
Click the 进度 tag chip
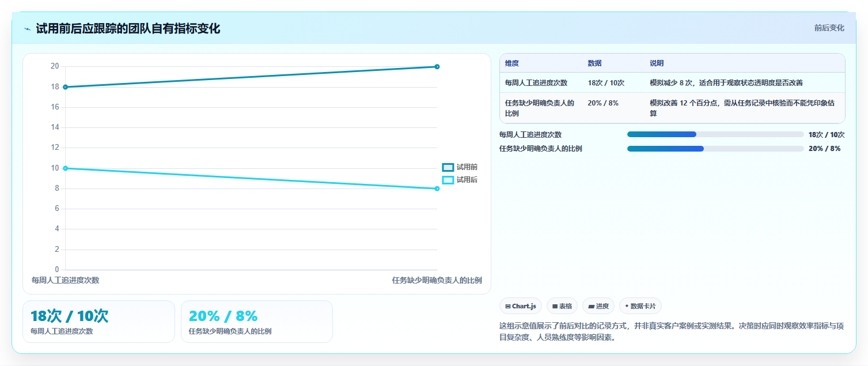tap(598, 306)
